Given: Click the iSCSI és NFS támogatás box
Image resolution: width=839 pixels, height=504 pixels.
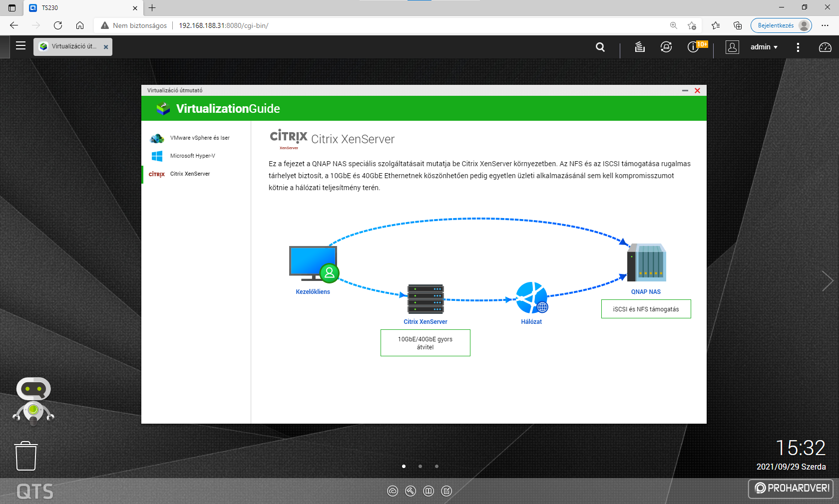Looking at the screenshot, I should tap(646, 309).
